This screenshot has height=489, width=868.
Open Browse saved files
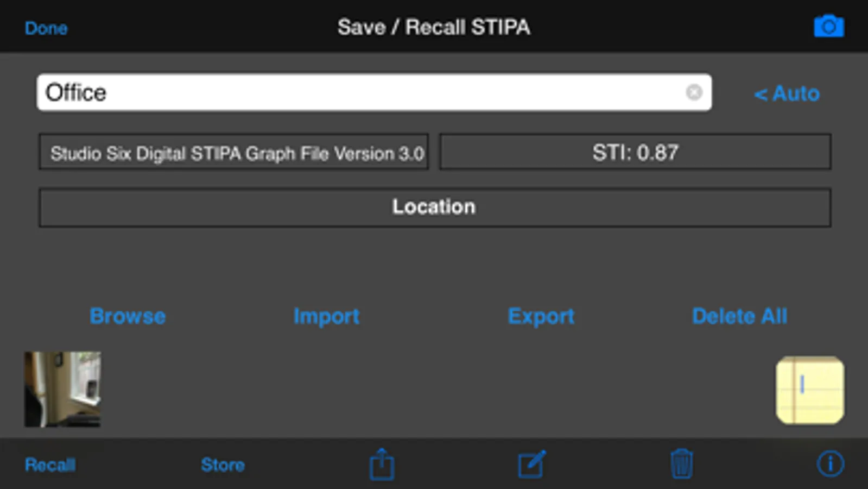point(128,316)
